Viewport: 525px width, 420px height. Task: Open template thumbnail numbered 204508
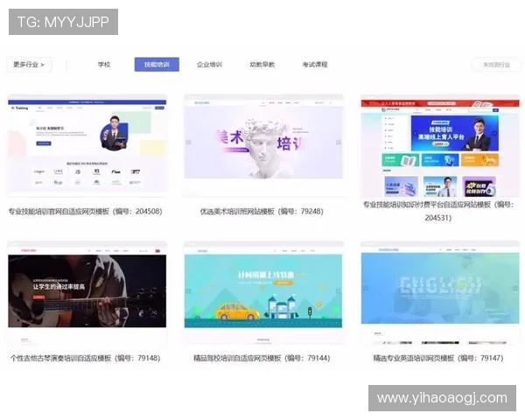(87, 146)
